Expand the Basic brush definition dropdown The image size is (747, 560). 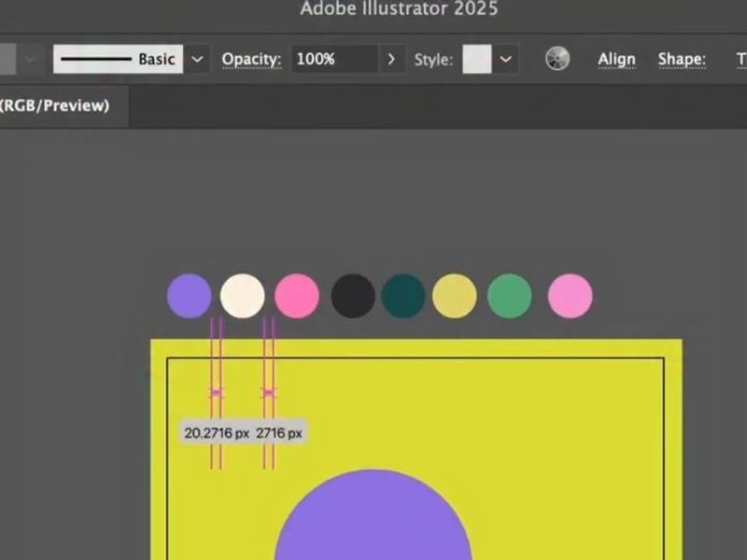coord(197,60)
